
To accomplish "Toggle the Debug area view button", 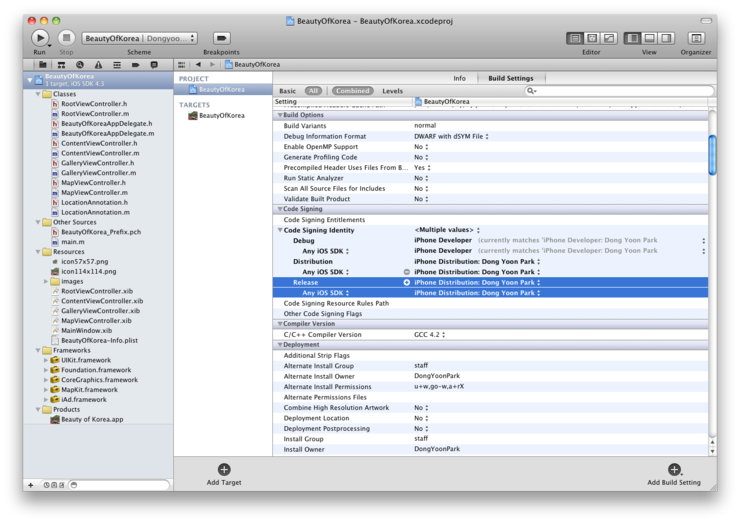I will coord(649,38).
